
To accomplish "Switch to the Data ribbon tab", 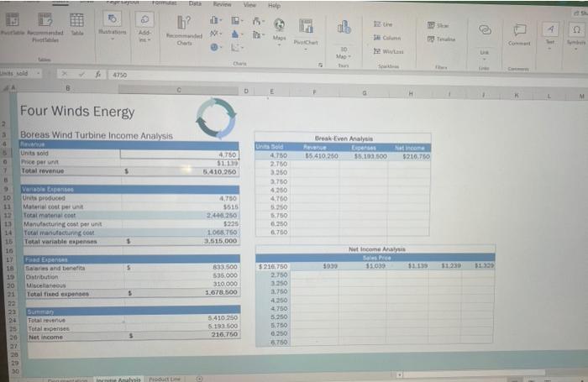I will 195,3.
